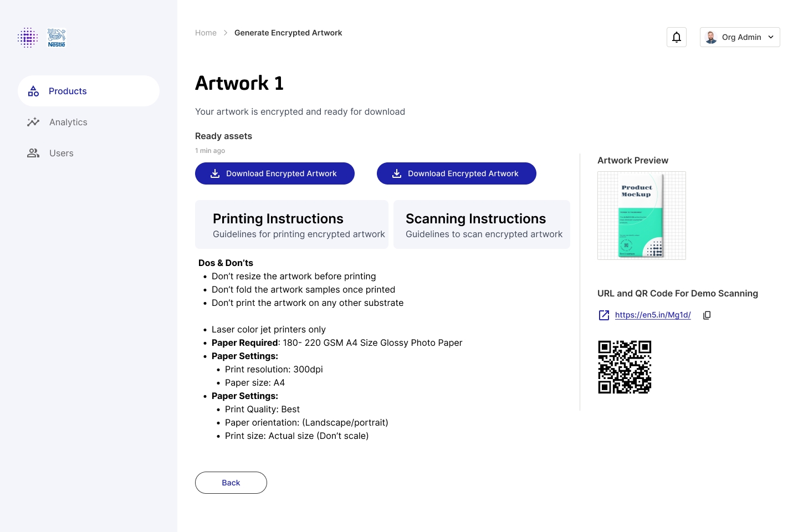Image resolution: width=798 pixels, height=532 pixels.
Task: Open the en5.in demo scanning link
Action: (x=653, y=315)
